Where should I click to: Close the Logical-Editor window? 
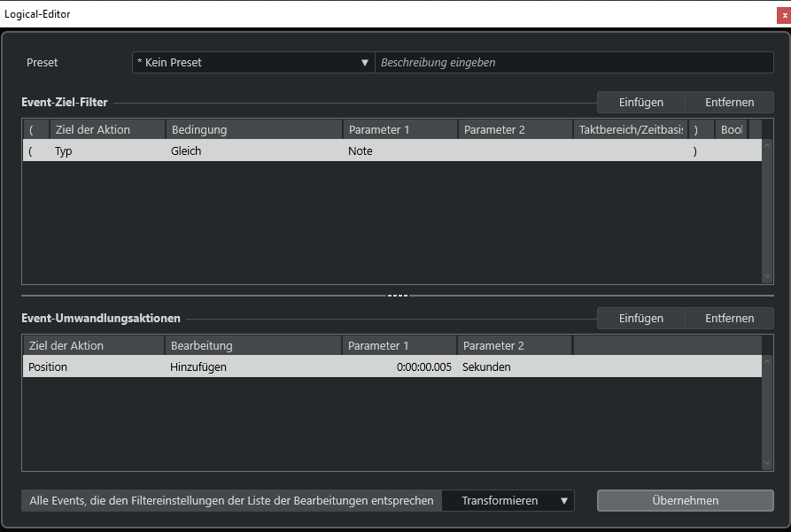[x=783, y=14]
